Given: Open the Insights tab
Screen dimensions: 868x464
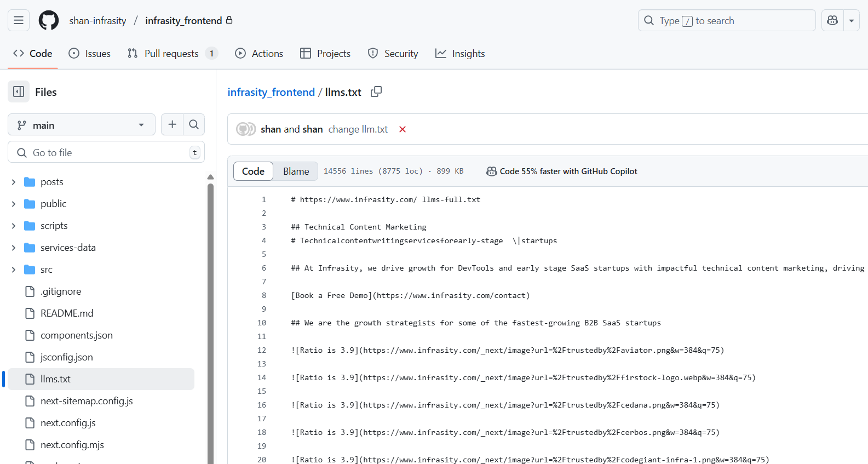Looking at the screenshot, I should 460,53.
